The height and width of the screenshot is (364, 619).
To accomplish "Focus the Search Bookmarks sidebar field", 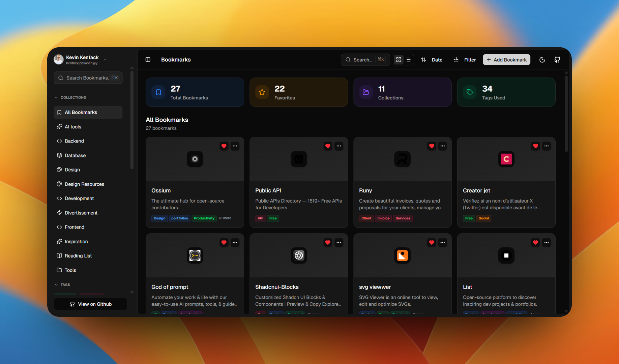I will click(x=88, y=78).
